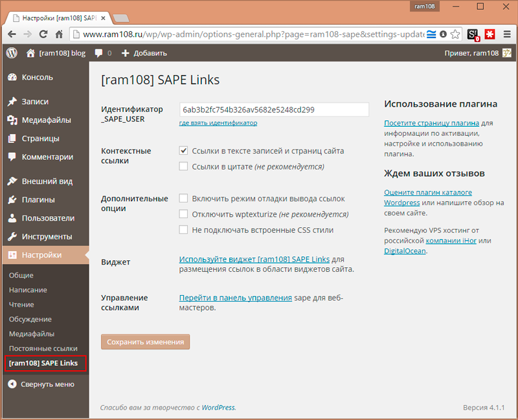The height and width of the screenshot is (420, 518).
Task: Toggle Ссылки в тексте записей checkbox
Action: tap(183, 151)
